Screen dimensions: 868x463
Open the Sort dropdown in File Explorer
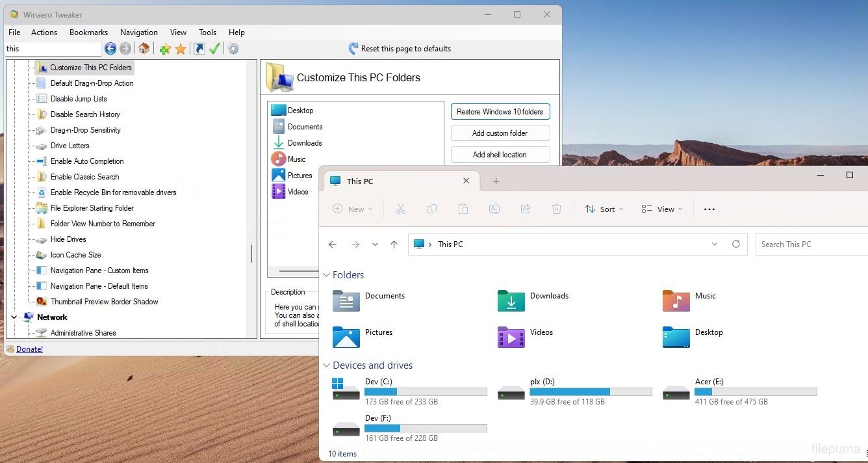pos(604,209)
